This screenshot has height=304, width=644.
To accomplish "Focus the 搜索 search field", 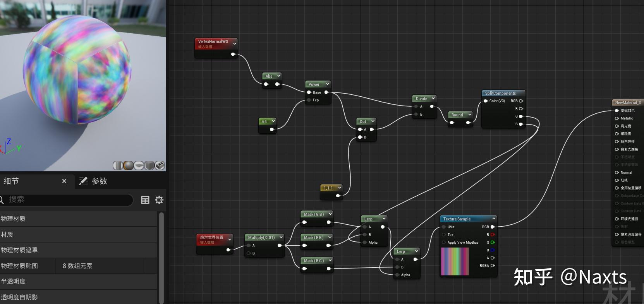I will 66,200.
